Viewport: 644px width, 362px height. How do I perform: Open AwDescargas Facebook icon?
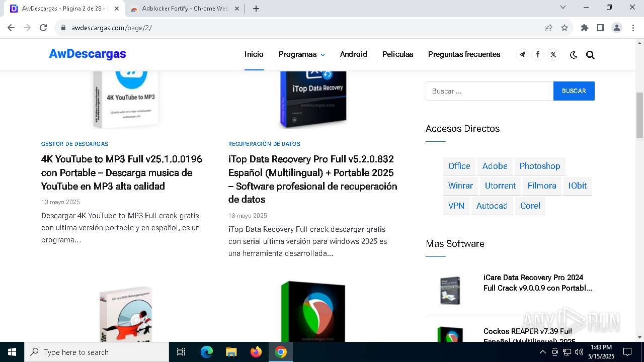point(538,55)
